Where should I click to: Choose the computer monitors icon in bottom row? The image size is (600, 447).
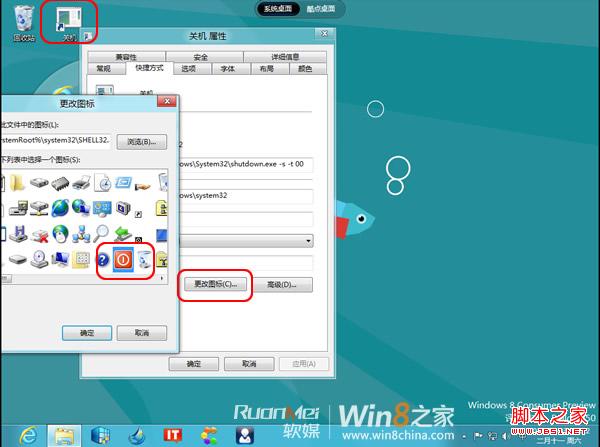[60, 260]
